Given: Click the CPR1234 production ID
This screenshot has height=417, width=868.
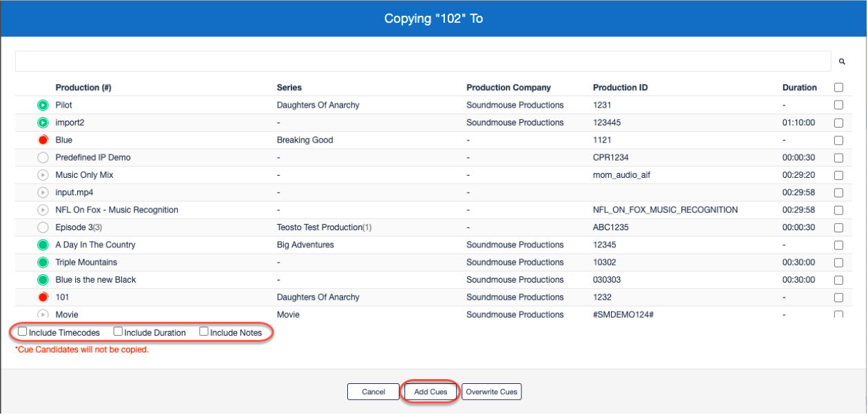Looking at the screenshot, I should [x=612, y=158].
